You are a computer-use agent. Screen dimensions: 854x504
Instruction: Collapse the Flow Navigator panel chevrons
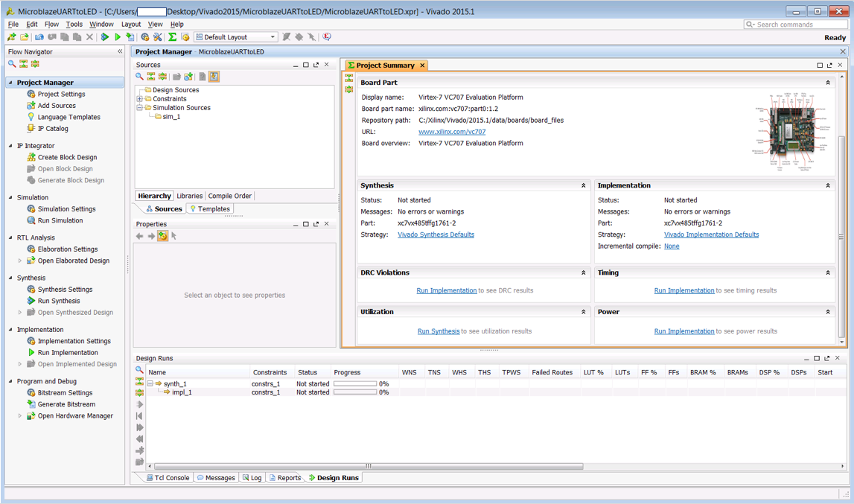click(x=120, y=51)
